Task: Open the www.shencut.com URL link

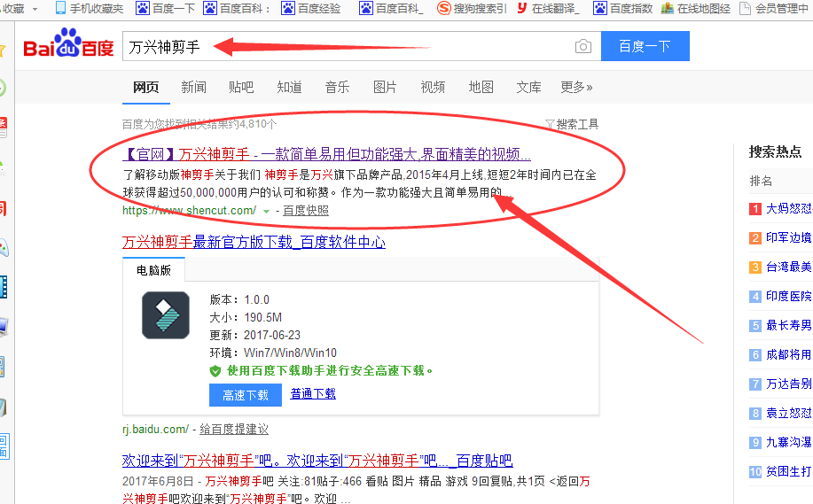Action: tap(189, 211)
